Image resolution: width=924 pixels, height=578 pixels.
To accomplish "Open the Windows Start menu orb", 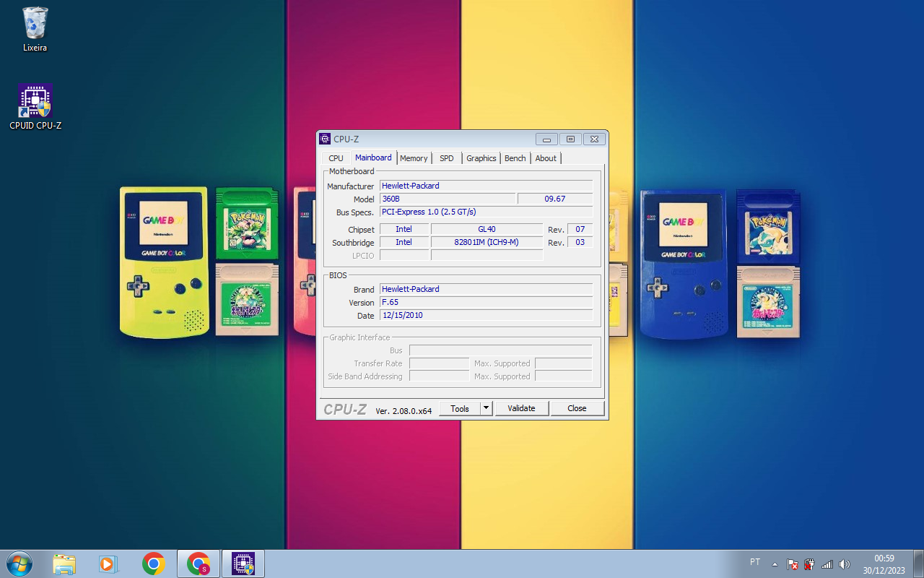I will 19,564.
